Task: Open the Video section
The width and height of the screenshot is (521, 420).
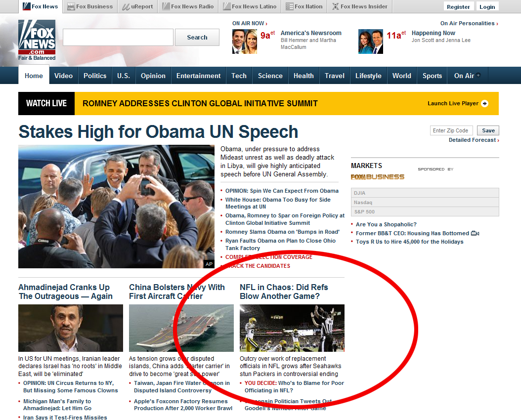Action: (x=63, y=76)
